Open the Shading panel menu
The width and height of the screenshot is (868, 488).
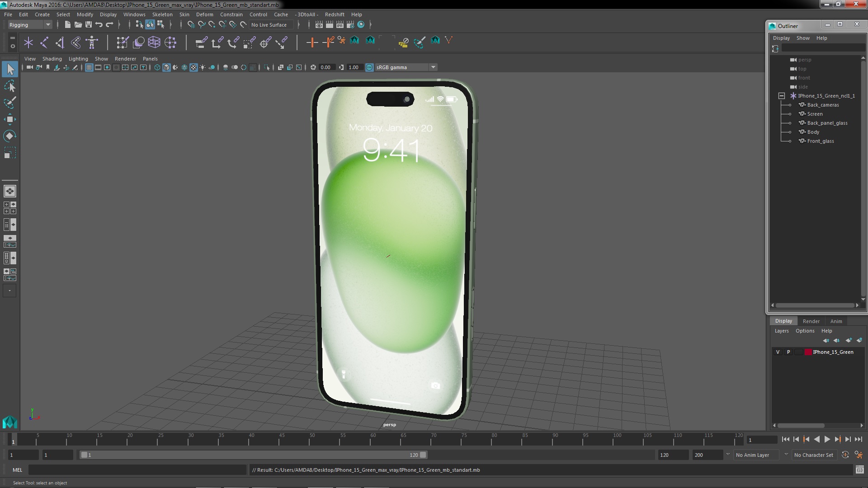52,59
